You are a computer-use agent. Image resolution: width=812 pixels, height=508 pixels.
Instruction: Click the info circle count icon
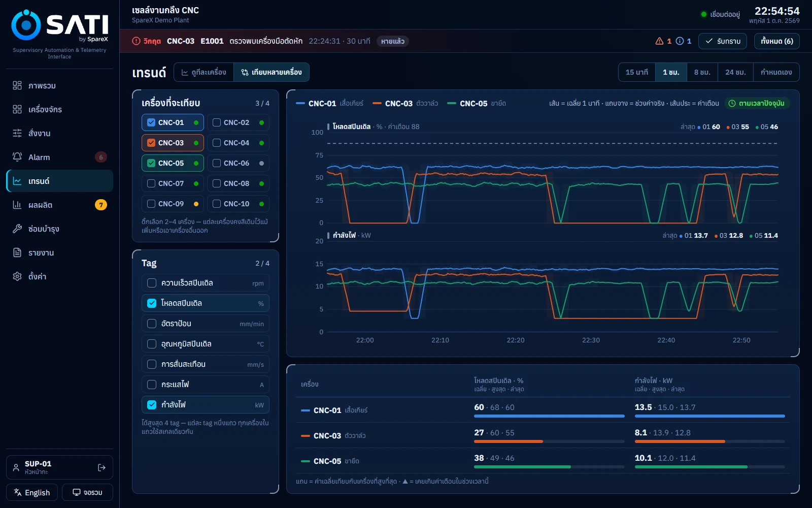680,41
